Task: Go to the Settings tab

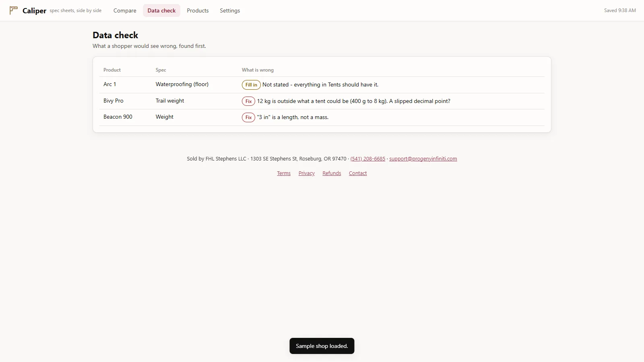Action: click(230, 10)
